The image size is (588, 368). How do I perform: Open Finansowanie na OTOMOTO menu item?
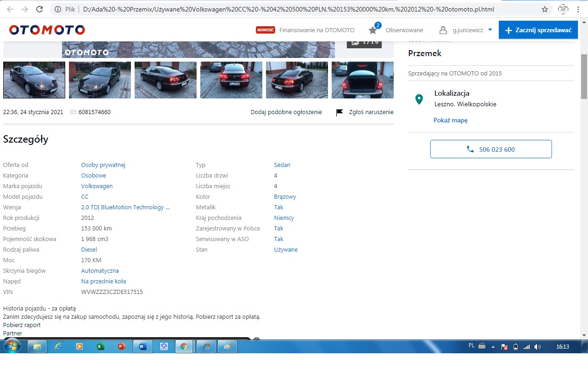[x=317, y=30]
